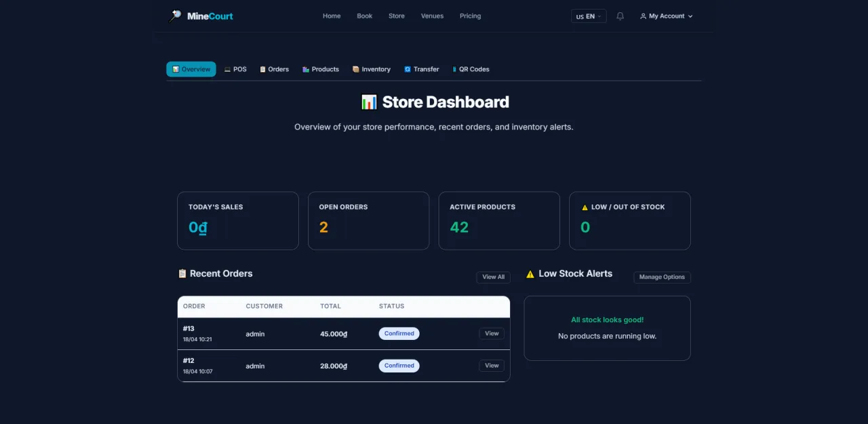Click the date 18/04 10:07
The height and width of the screenshot is (424, 868).
[197, 371]
